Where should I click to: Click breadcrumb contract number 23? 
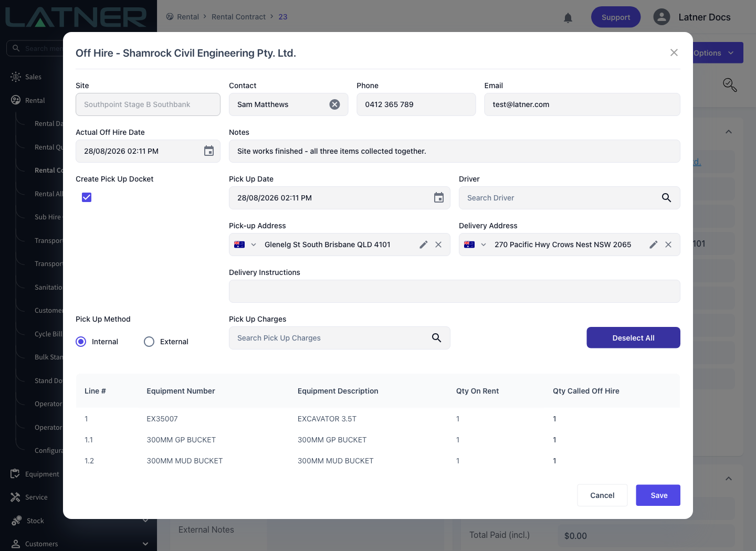[283, 17]
